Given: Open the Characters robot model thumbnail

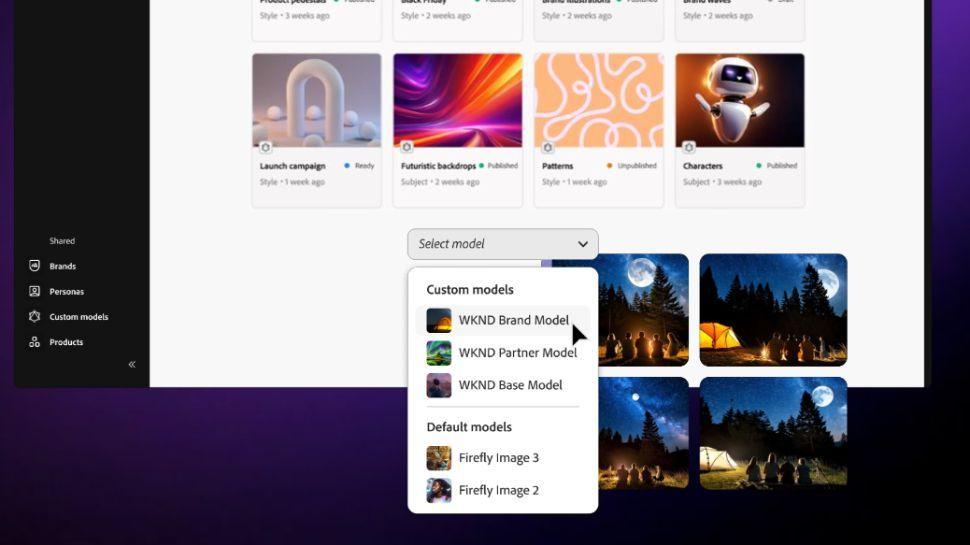Looking at the screenshot, I should coord(739,101).
